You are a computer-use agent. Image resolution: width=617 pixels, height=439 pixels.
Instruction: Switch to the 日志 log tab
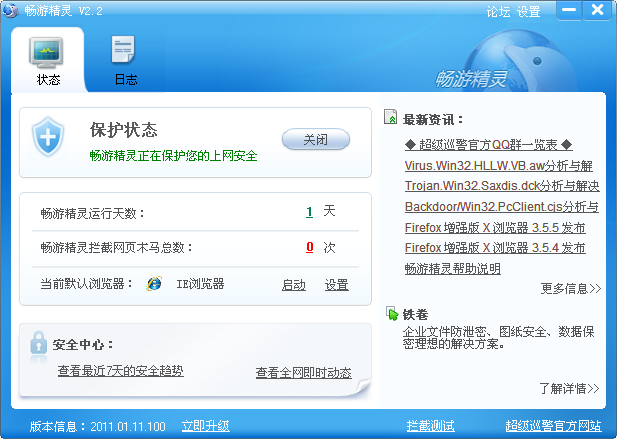pos(125,60)
